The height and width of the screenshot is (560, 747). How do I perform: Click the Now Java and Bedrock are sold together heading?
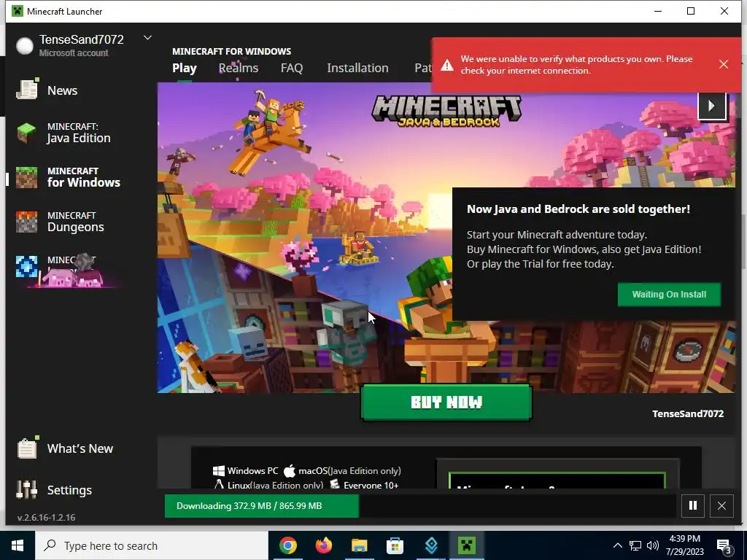point(578,209)
